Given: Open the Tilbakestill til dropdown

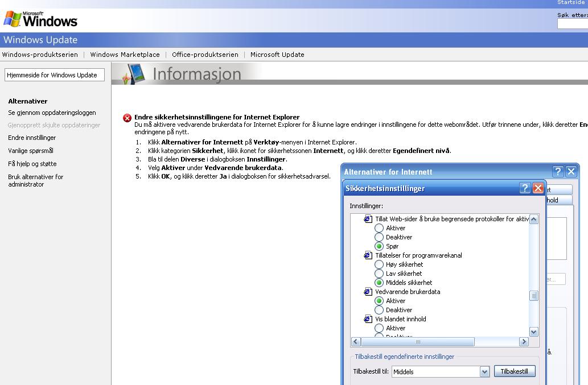Looking at the screenshot, I should [x=484, y=371].
